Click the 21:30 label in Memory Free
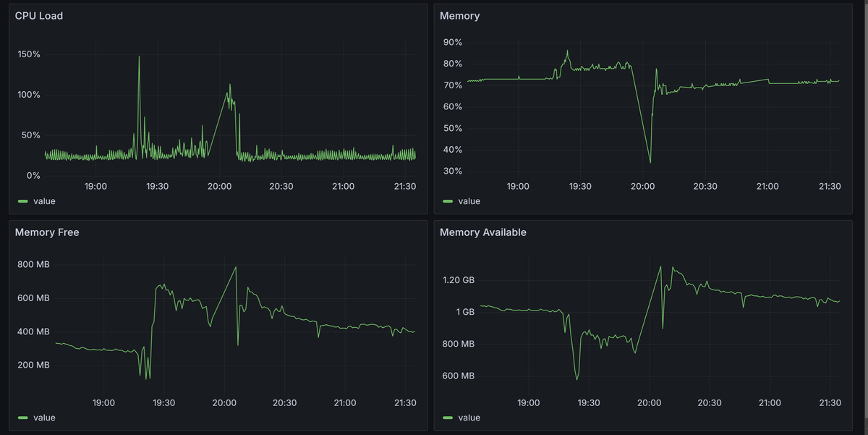Image resolution: width=868 pixels, height=435 pixels. 405,402
